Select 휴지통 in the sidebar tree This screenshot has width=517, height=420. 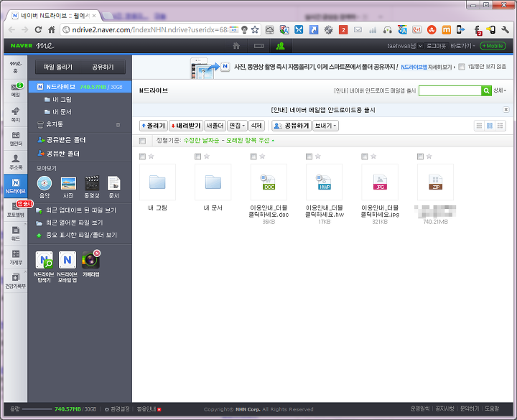pyautogui.click(x=55, y=124)
